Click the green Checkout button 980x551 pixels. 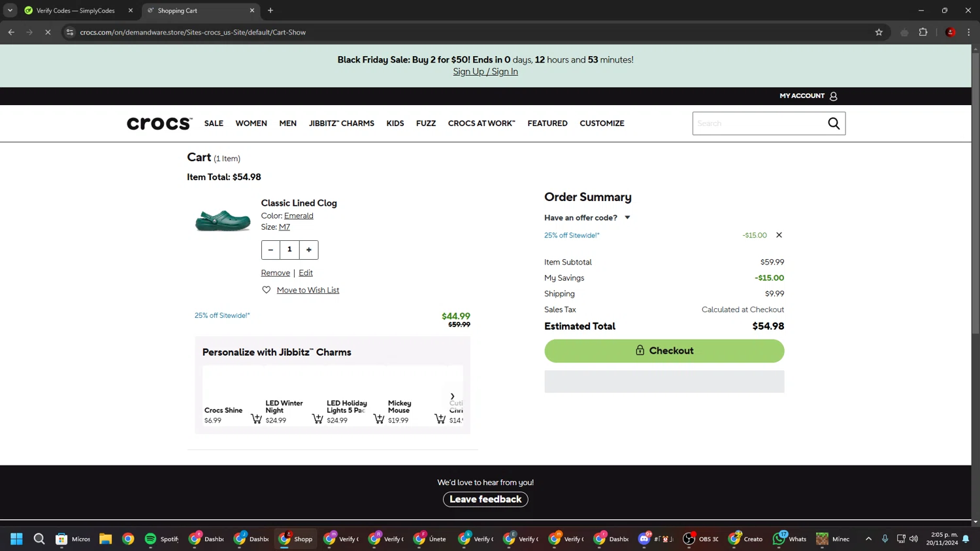[664, 351]
